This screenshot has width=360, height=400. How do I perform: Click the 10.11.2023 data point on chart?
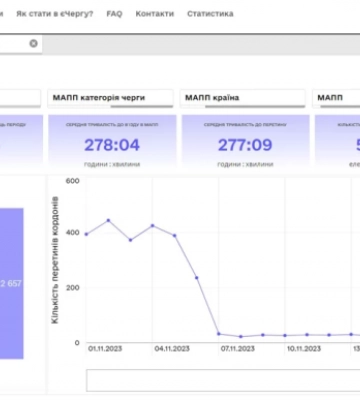285,335
